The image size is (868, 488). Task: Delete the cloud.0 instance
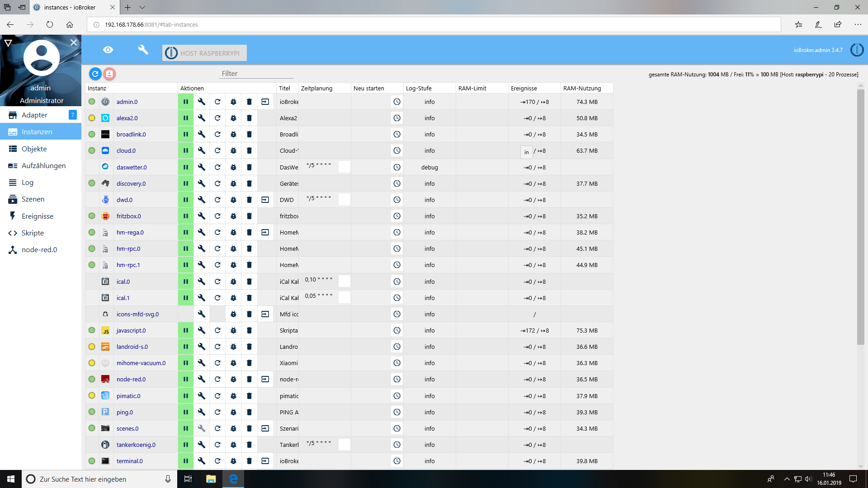pyautogui.click(x=249, y=150)
